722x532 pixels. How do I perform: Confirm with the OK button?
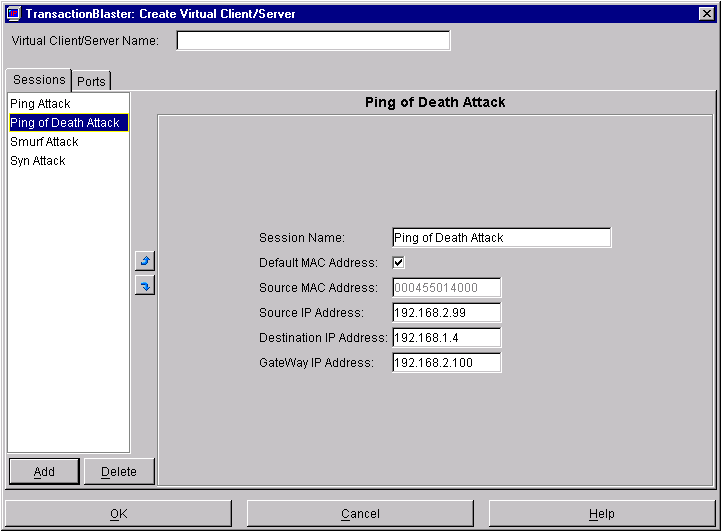119,514
